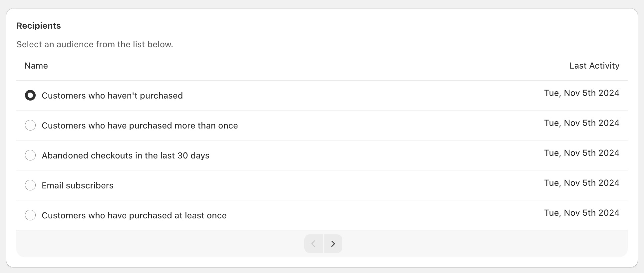Click date in 'purchased more than once' row
This screenshot has width=644, height=273.
[582, 123]
